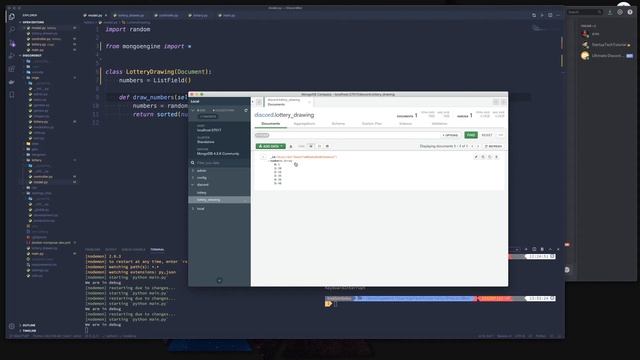The height and width of the screenshot is (360, 640).
Task: Click the Compass collection tab lottery_drawing Documents
Action: [288, 102]
